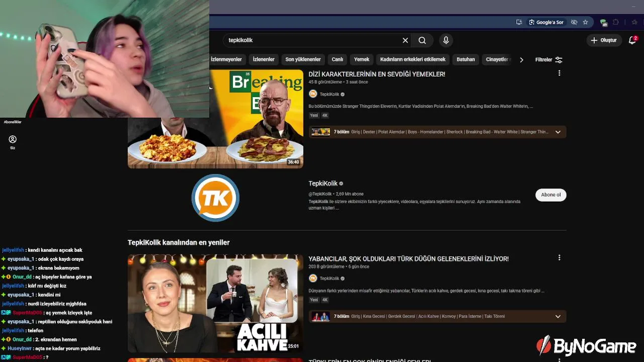Open the green extension with 49 badge
644x362 pixels.
pyautogui.click(x=604, y=22)
